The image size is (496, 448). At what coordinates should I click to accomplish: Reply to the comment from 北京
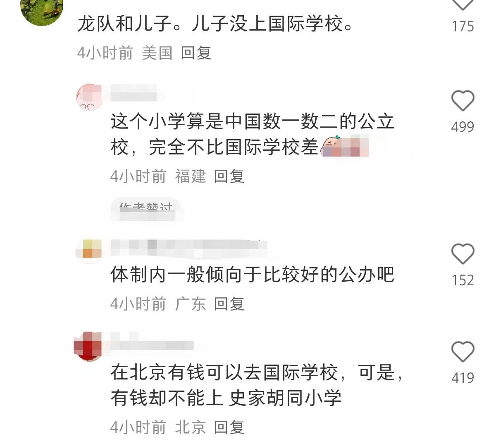pyautogui.click(x=229, y=427)
